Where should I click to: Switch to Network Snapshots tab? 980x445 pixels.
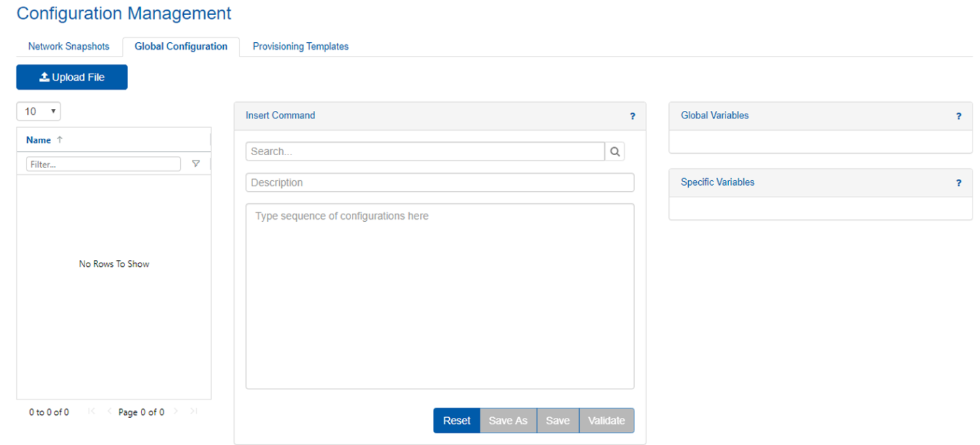69,46
